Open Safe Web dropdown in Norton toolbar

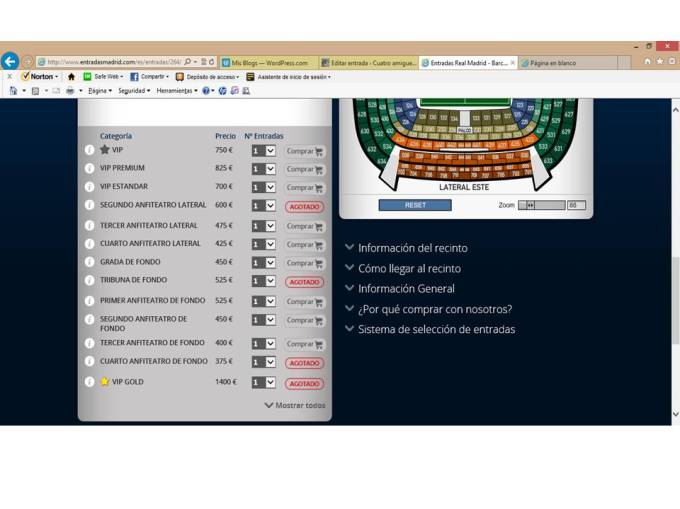click(104, 77)
